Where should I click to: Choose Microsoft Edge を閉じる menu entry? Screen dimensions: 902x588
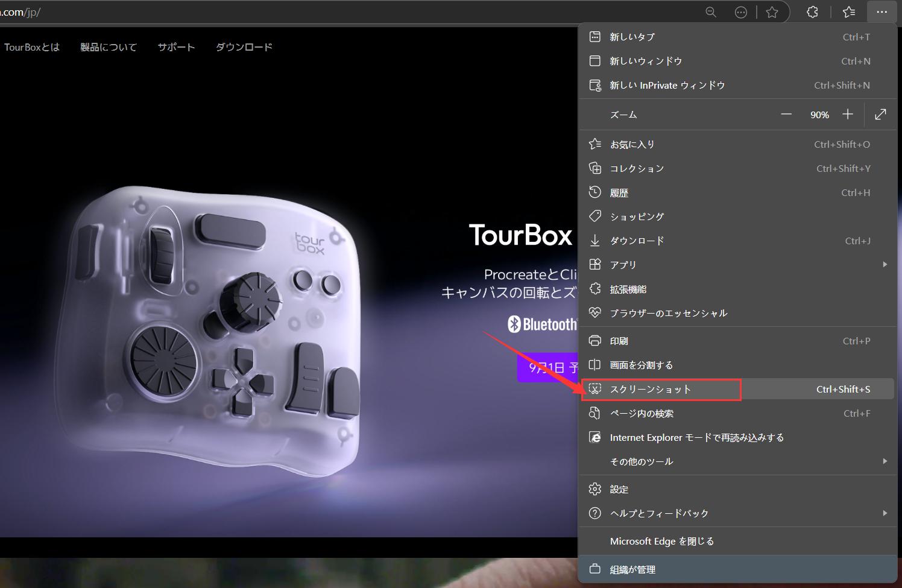coord(738,541)
